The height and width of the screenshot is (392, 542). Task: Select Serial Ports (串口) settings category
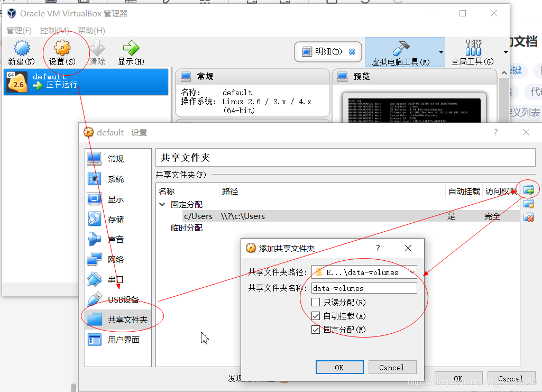pyautogui.click(x=118, y=279)
